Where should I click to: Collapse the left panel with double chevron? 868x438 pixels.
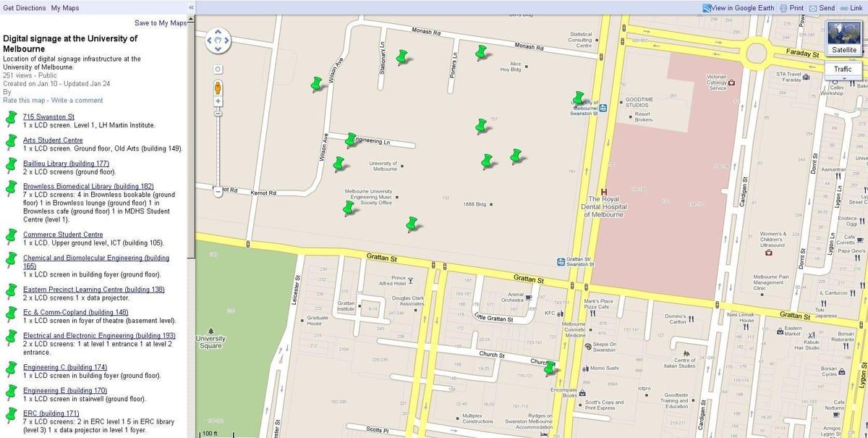[191, 7]
